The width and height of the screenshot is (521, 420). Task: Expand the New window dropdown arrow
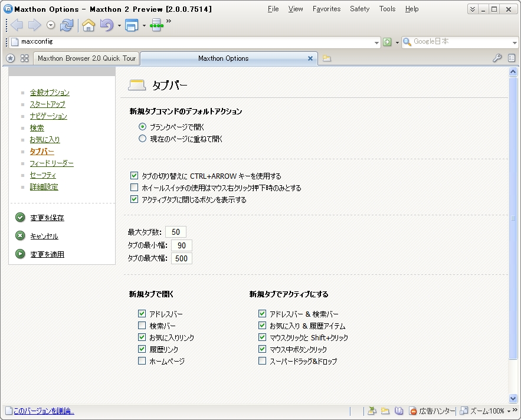pos(144,25)
